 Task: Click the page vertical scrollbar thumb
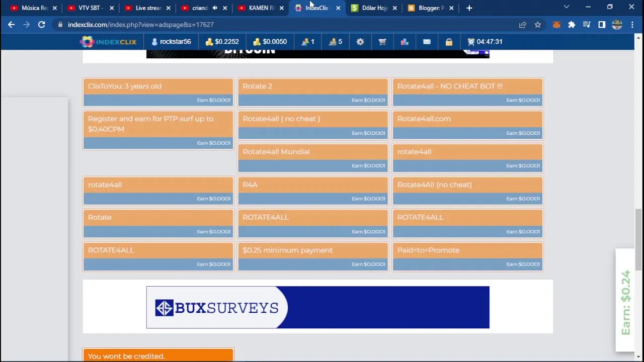[x=639, y=240]
